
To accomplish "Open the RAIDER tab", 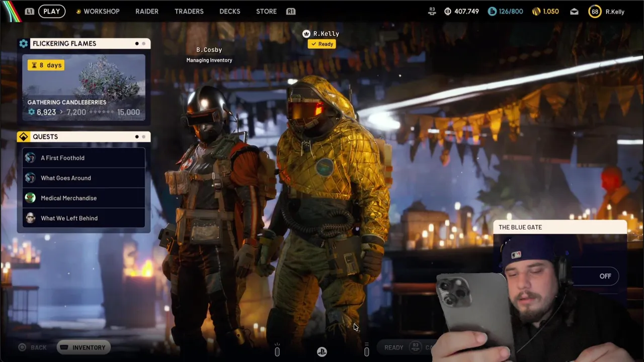I will (x=147, y=11).
